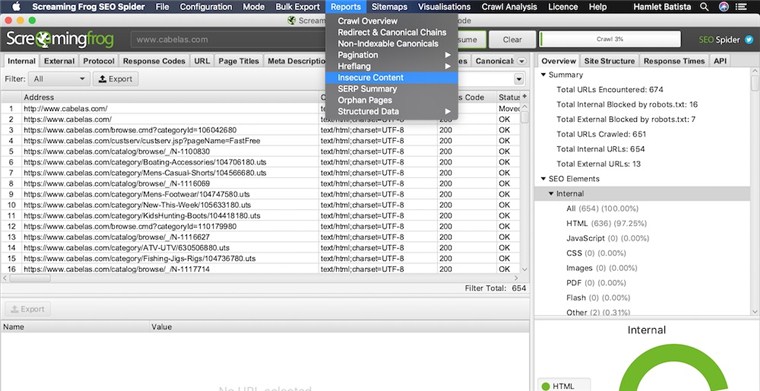Collapse the SEO Elements section
This screenshot has width=760, height=391.
click(x=543, y=179)
